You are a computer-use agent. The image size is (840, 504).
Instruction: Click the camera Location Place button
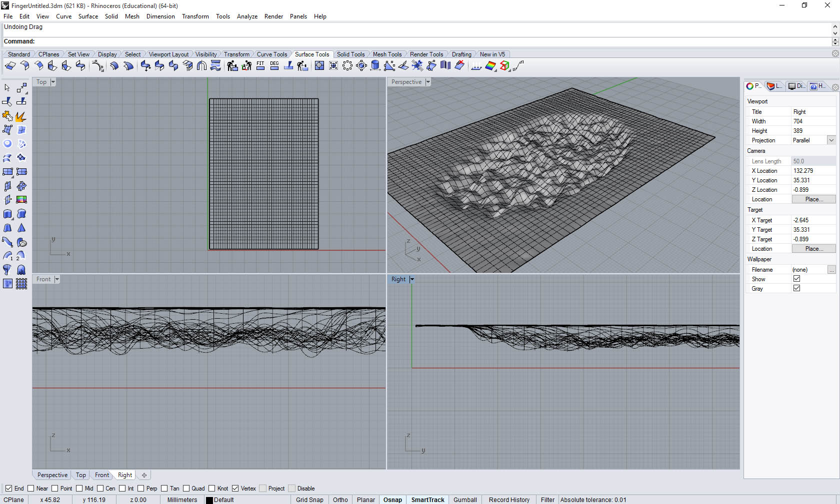tap(813, 199)
